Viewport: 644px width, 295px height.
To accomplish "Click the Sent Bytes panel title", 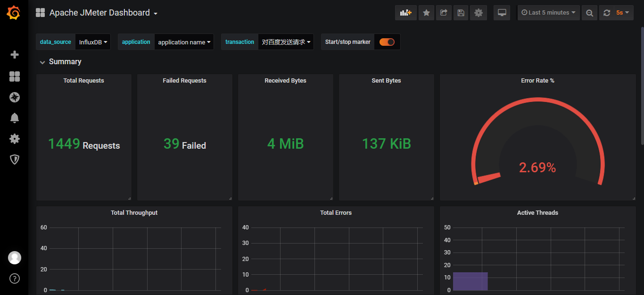I will (387, 81).
